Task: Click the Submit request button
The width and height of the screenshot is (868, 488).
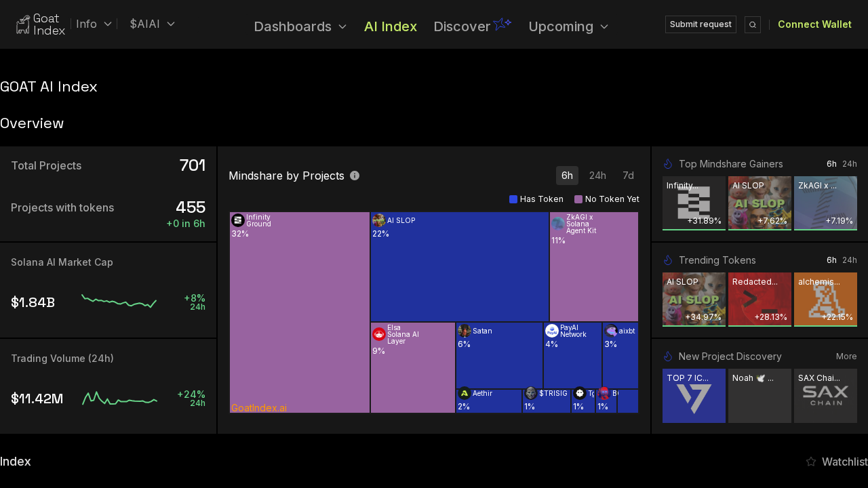Action: 701,24
